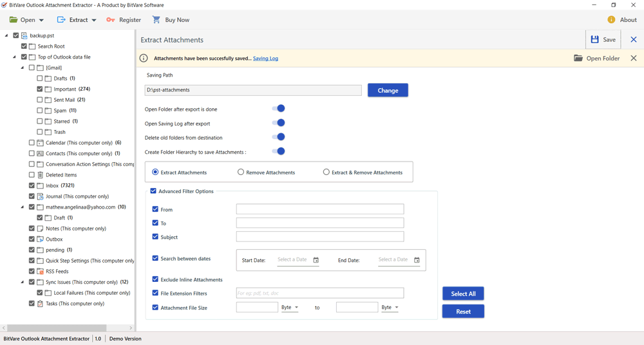This screenshot has height=345, width=644.
Task: Collapse Top of Outlook data file node
Action: [x=14, y=57]
